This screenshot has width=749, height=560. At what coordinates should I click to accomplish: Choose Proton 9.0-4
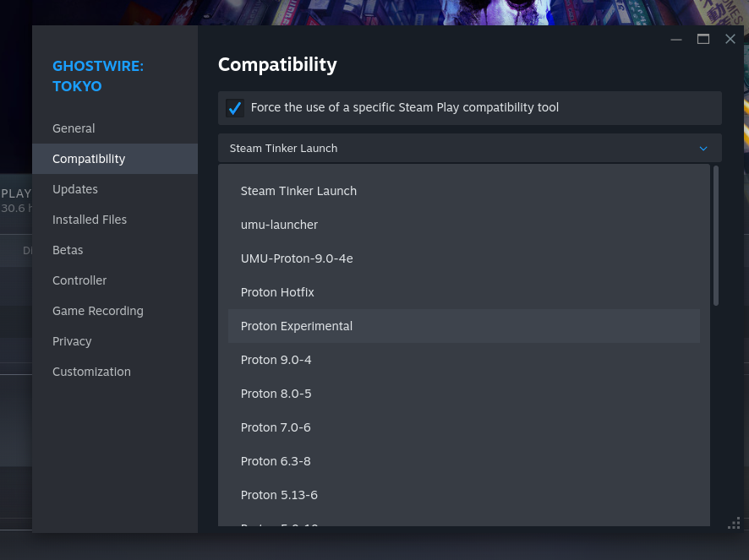pyautogui.click(x=464, y=360)
